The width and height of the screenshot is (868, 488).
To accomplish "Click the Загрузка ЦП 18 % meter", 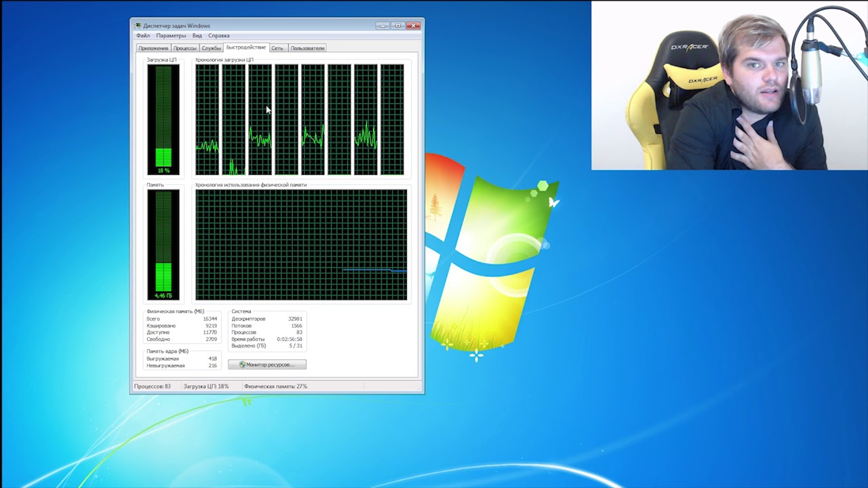I will [x=163, y=119].
